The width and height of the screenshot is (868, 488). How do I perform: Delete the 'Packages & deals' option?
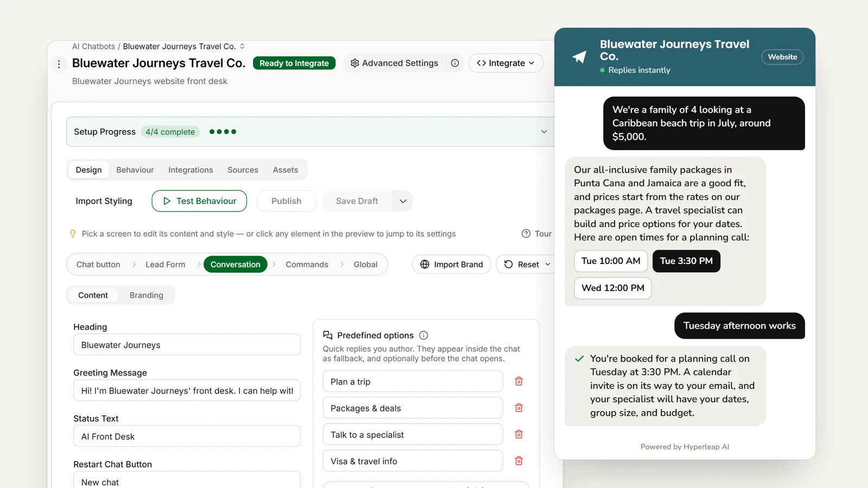pos(519,408)
